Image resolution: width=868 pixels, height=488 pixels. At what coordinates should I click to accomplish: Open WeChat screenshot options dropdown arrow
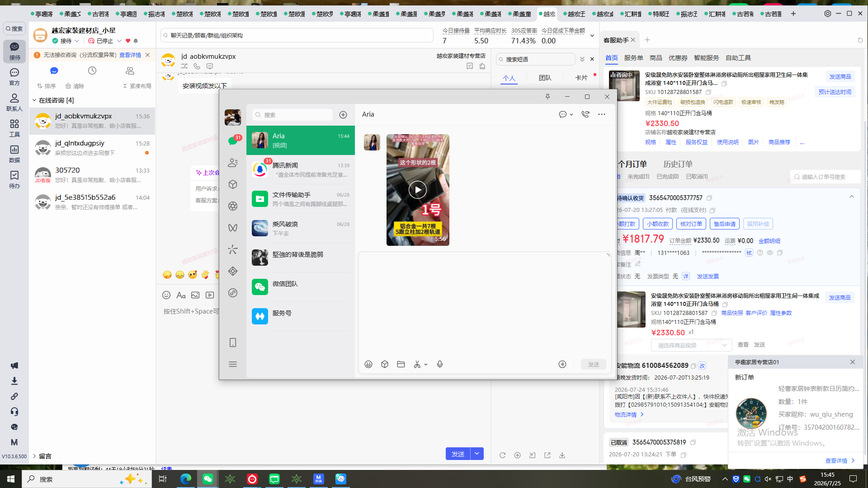(426, 365)
